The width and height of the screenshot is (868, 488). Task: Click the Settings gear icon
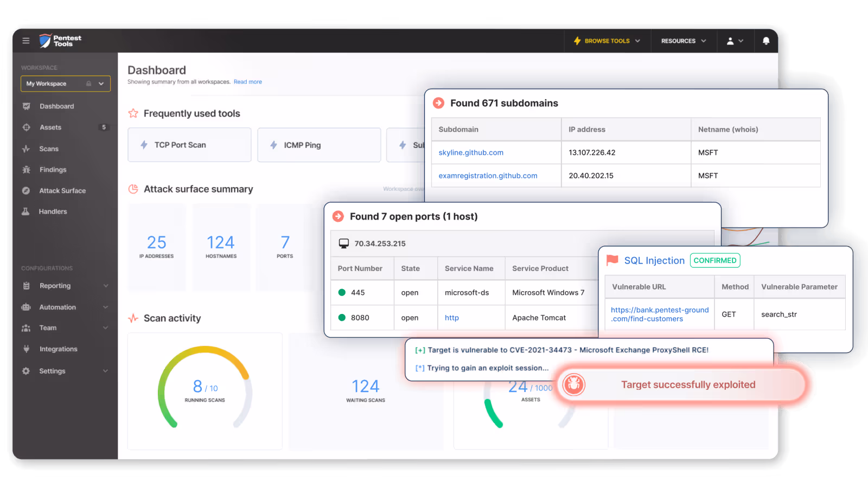coord(26,371)
